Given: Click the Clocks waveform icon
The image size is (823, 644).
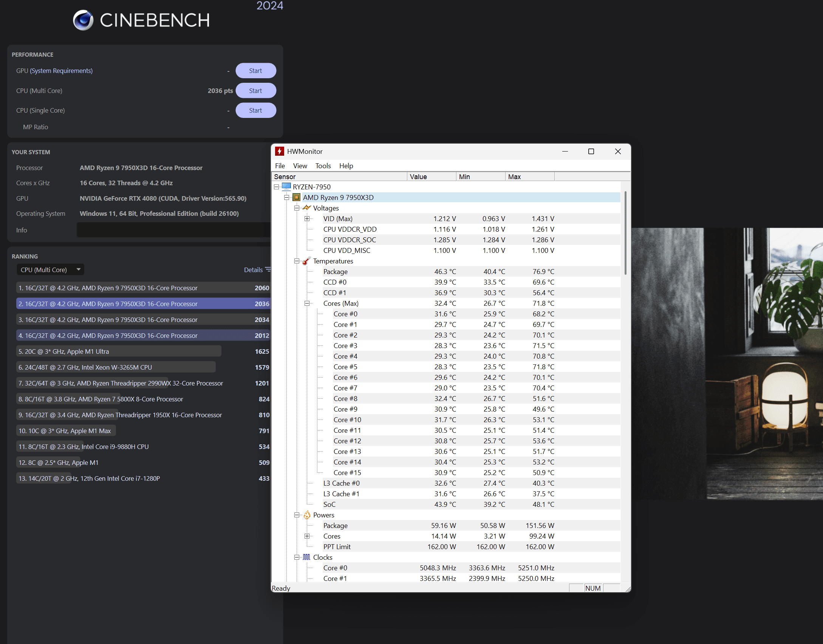Looking at the screenshot, I should [x=307, y=557].
